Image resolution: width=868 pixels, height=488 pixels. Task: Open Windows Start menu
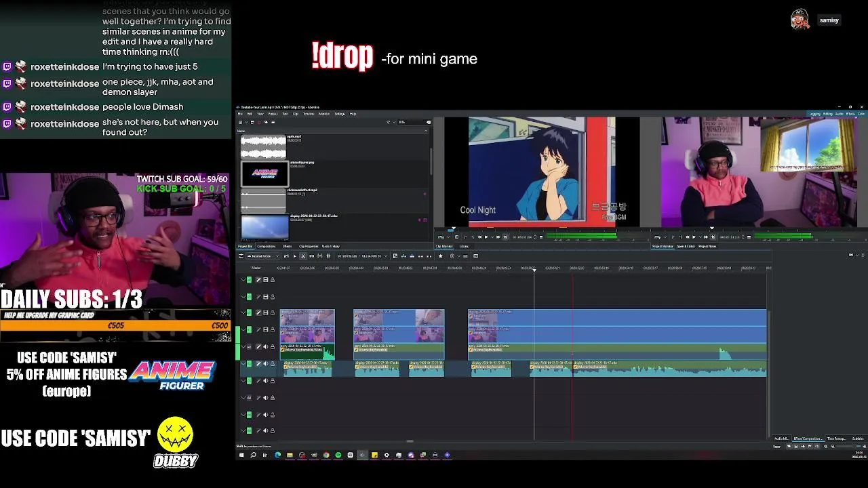(x=241, y=455)
